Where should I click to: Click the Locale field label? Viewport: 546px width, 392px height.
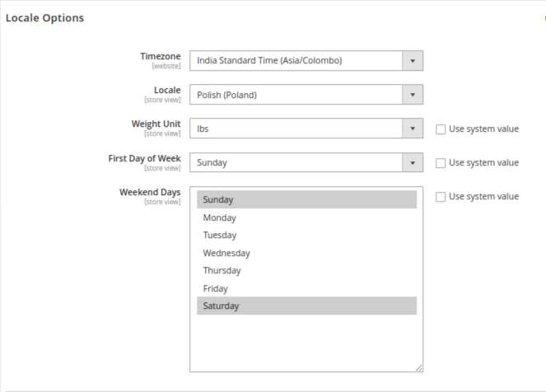[166, 90]
